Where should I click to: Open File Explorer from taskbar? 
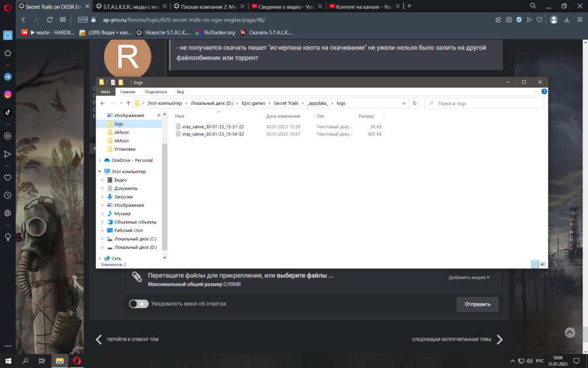[59, 361]
